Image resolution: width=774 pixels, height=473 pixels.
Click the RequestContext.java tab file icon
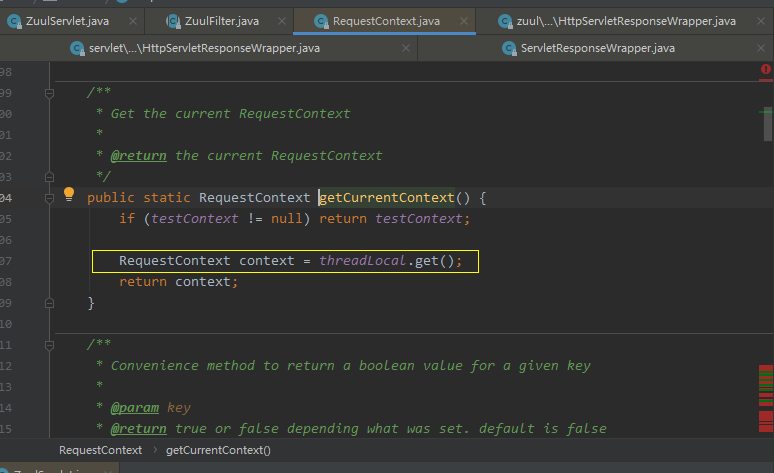321,19
